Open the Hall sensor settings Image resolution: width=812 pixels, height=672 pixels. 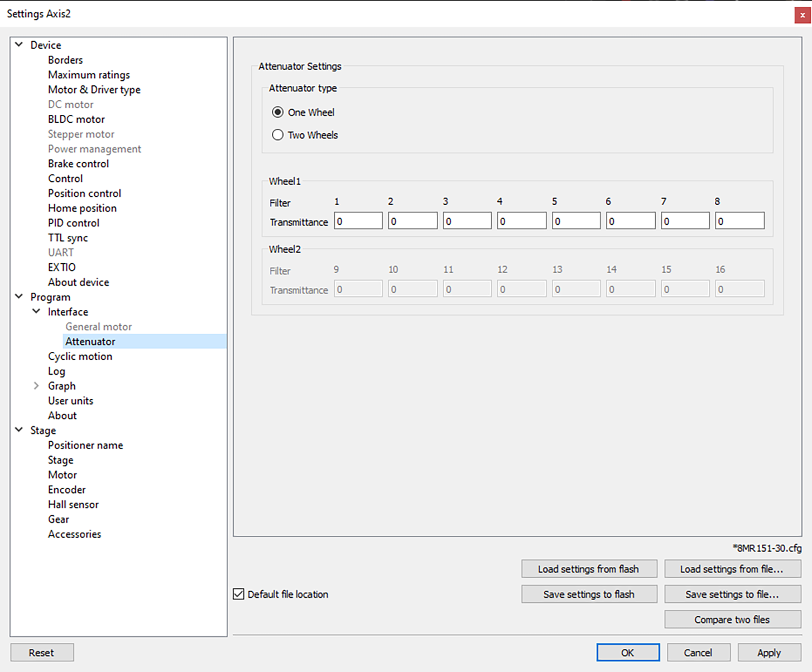click(x=73, y=505)
